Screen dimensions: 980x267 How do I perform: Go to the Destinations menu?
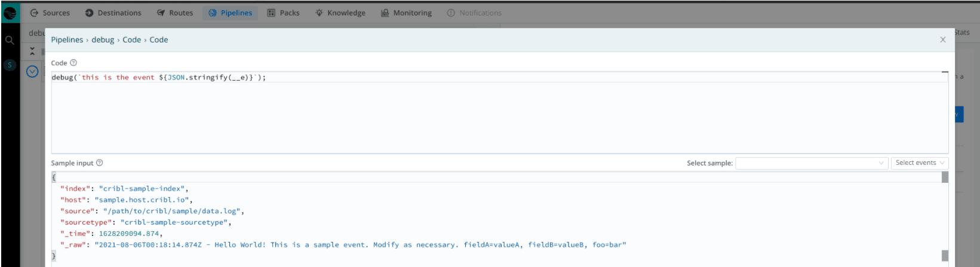113,13
